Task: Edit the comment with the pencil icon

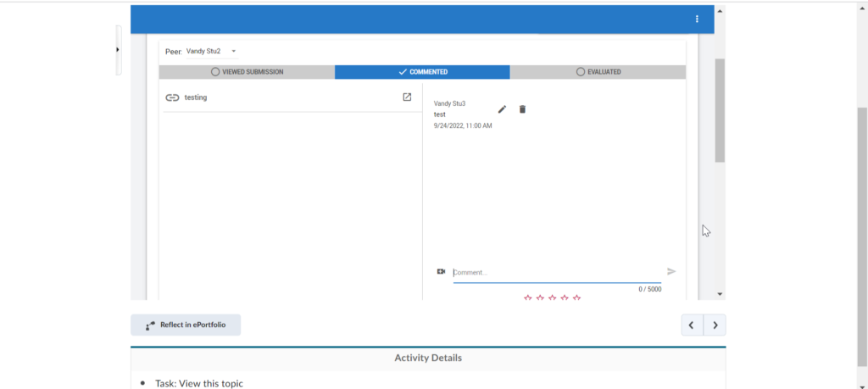Action: 502,109
